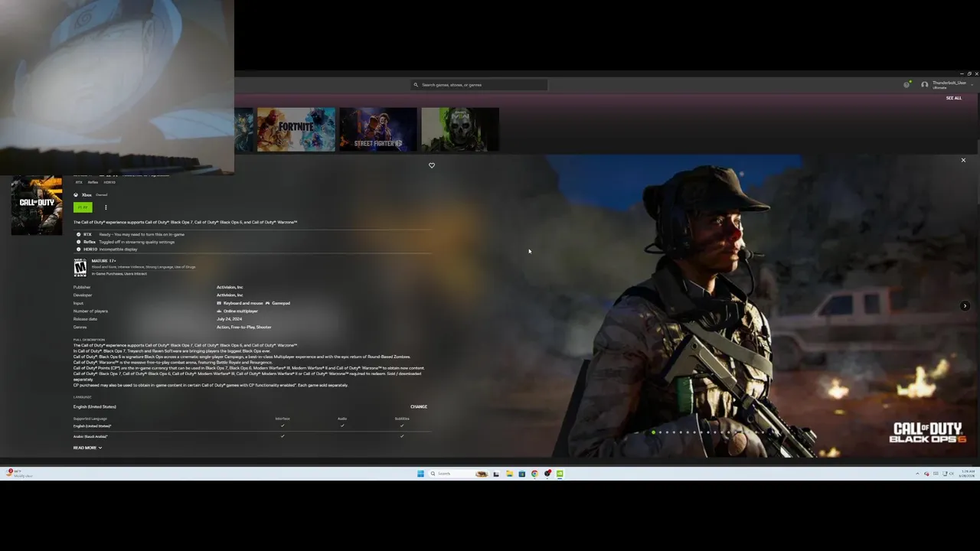Click the Xbox store icon
This screenshot has width=980, height=551.
[76, 195]
